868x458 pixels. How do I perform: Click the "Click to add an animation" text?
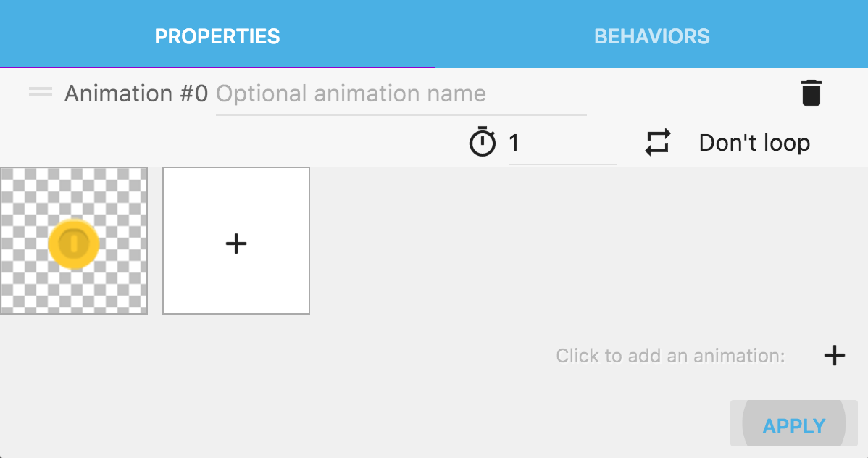tap(670, 356)
